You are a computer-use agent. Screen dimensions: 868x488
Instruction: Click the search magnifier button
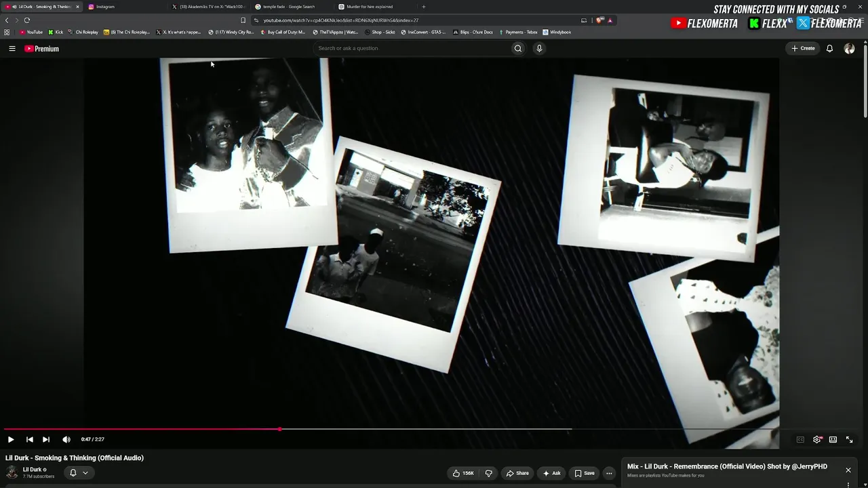click(518, 48)
